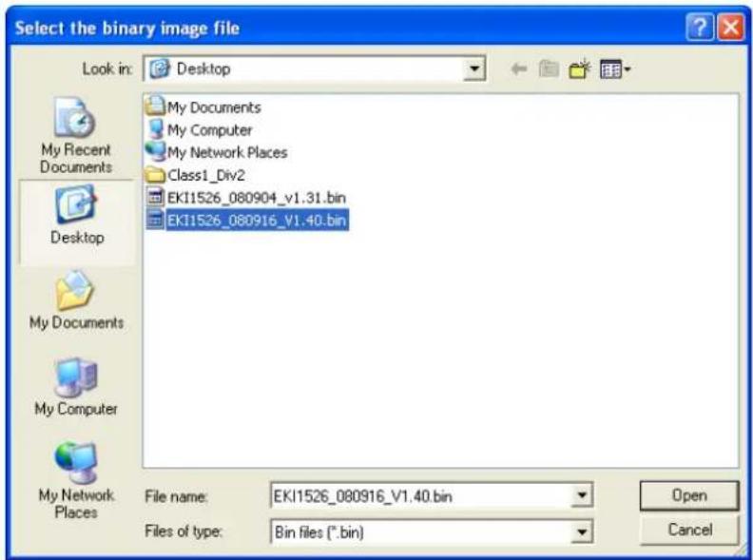Open My Network Places in the places bar
The image size is (753, 560).
tap(77, 480)
